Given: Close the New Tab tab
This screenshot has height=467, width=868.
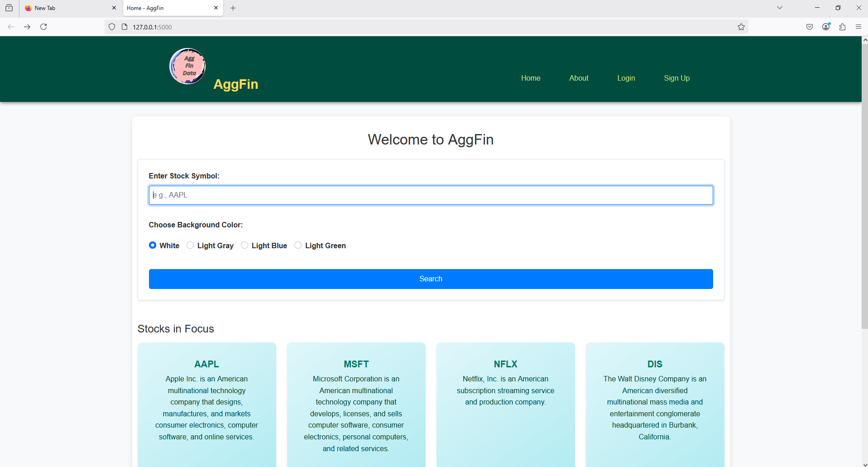Looking at the screenshot, I should pyautogui.click(x=114, y=8).
